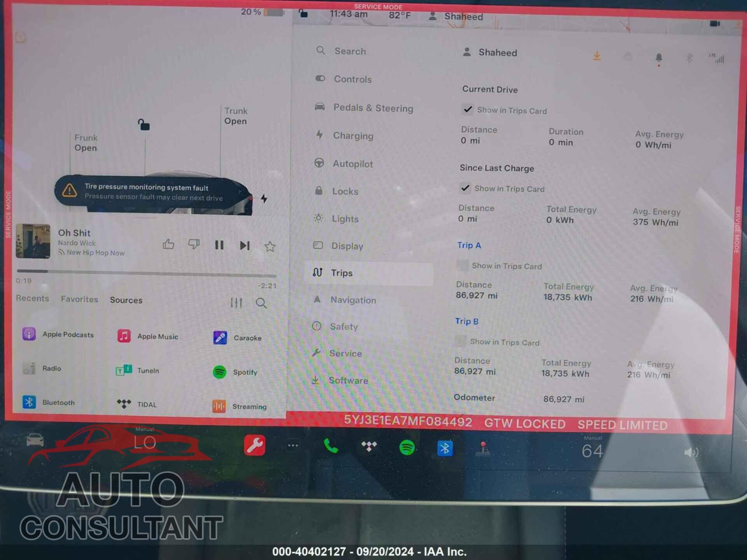Toggle Since Last Charge Show in Trips Card
The width and height of the screenshot is (747, 560).
coord(465,188)
